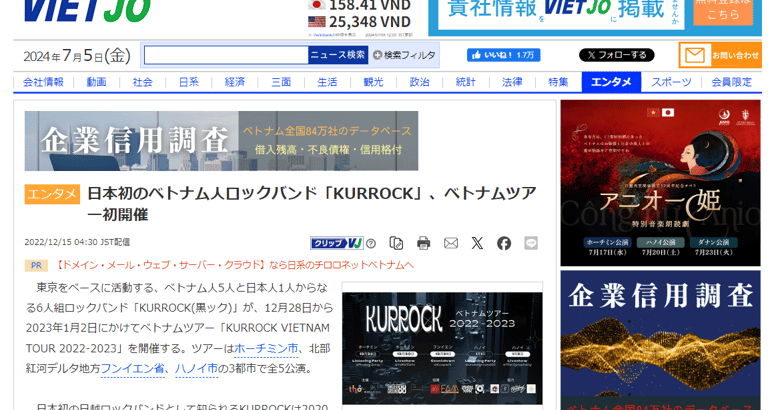The height and width of the screenshot is (410, 768).
Task: Focus the news search input field
Action: click(x=226, y=55)
